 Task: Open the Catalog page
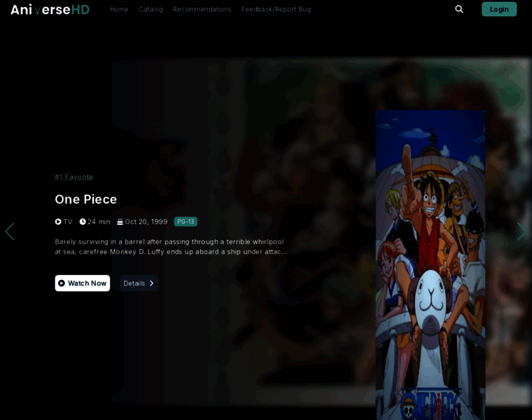click(x=150, y=10)
